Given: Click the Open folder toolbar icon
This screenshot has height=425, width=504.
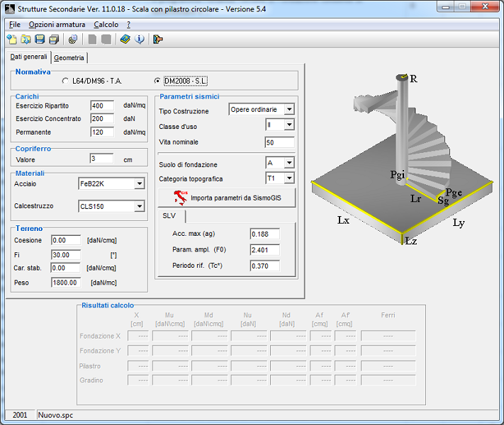Looking at the screenshot, I should coord(26,39).
